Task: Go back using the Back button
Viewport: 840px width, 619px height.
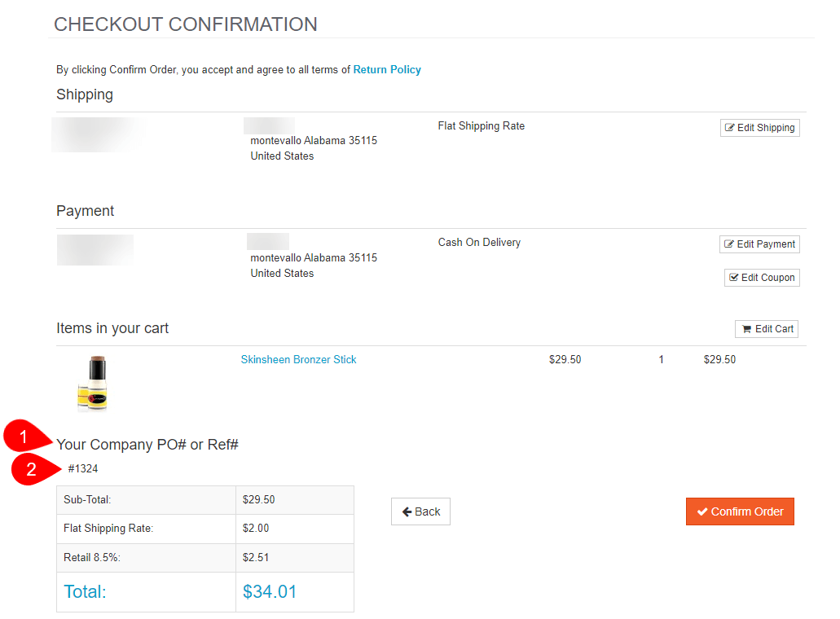Action: pos(420,511)
